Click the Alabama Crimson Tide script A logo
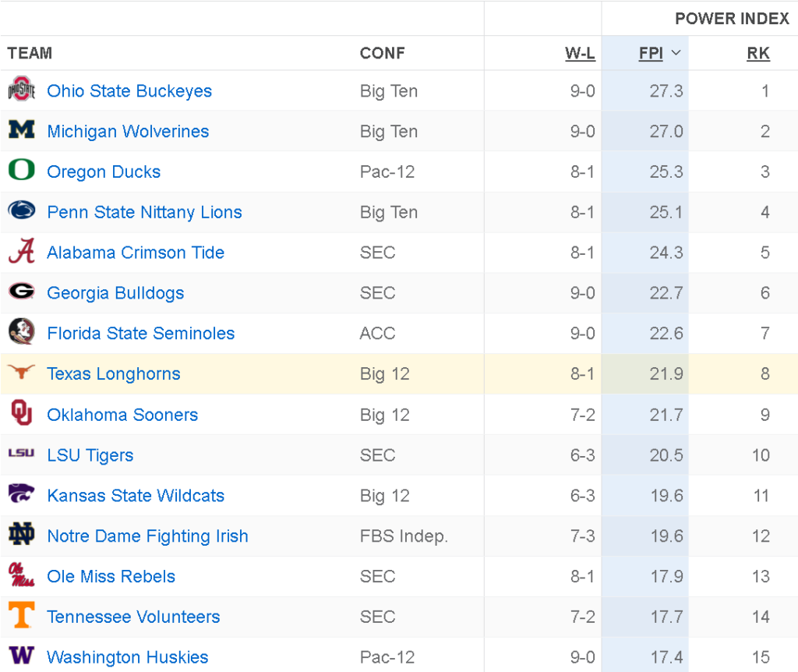 point(21,250)
